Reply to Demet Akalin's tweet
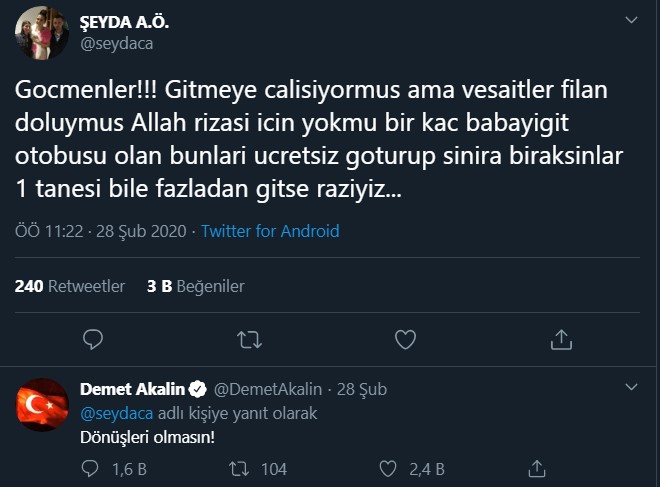Screen dimensions: 660x487 (90, 469)
